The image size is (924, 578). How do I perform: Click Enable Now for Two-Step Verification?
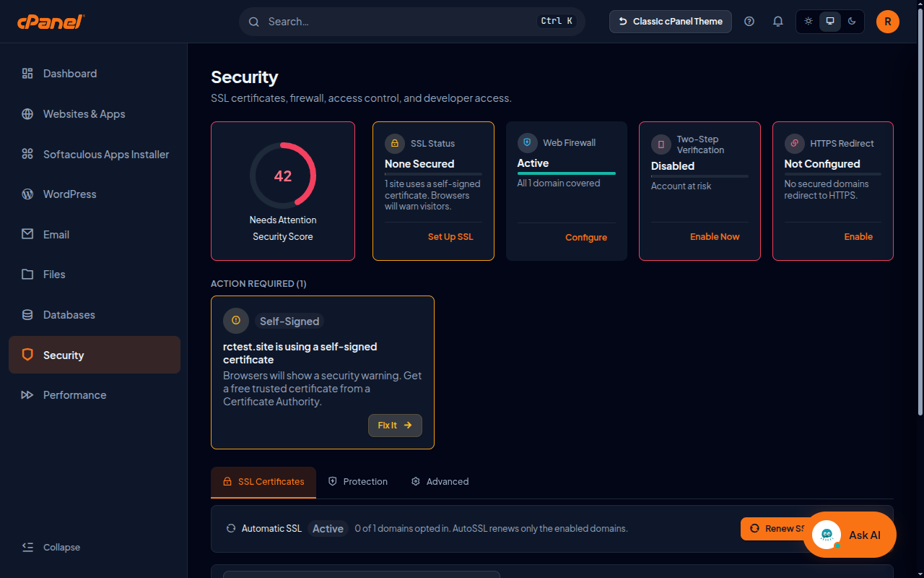pos(715,237)
